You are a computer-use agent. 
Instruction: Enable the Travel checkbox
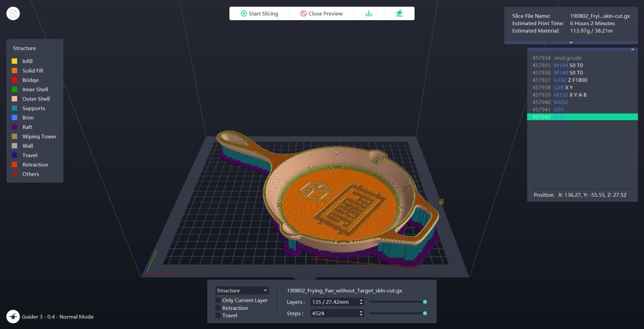tap(218, 315)
